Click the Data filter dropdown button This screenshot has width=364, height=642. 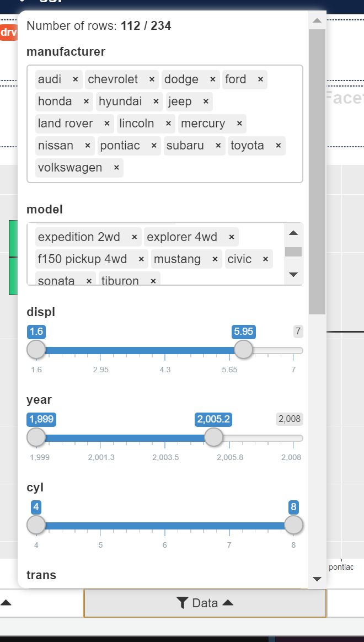(205, 603)
